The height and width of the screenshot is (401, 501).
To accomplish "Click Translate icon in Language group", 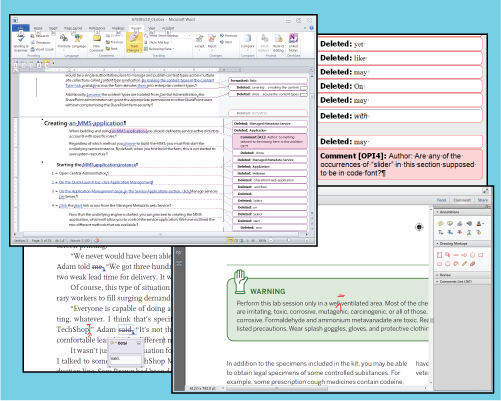I will coord(64,43).
